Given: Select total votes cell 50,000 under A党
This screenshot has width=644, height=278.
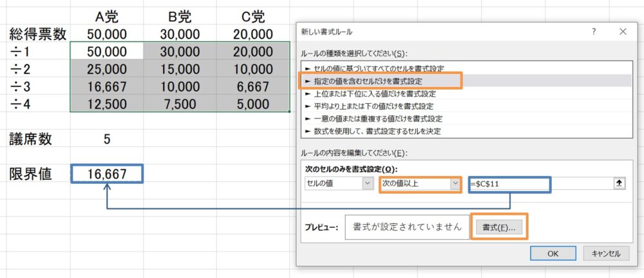Looking at the screenshot, I should (x=107, y=34).
